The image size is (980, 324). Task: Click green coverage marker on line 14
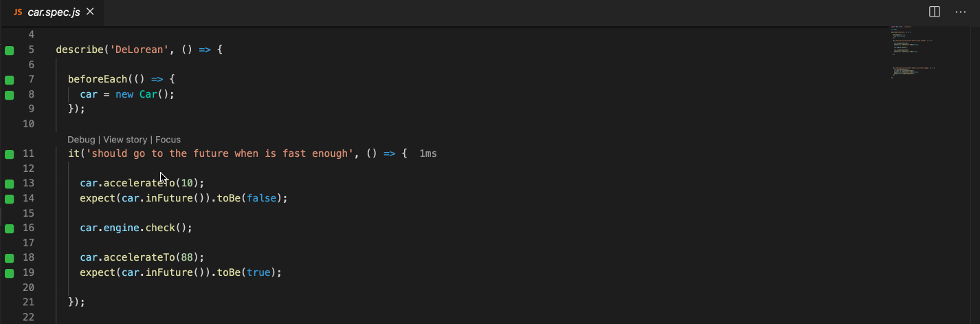tap(10, 199)
